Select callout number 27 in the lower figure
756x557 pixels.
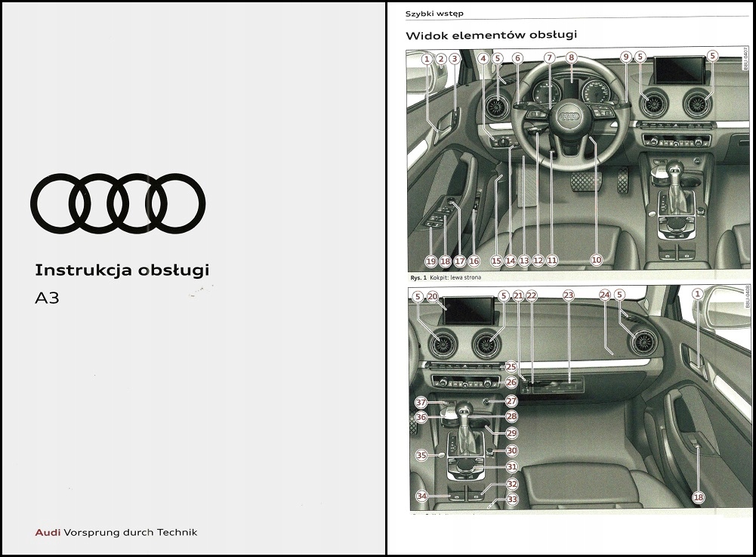coord(511,401)
